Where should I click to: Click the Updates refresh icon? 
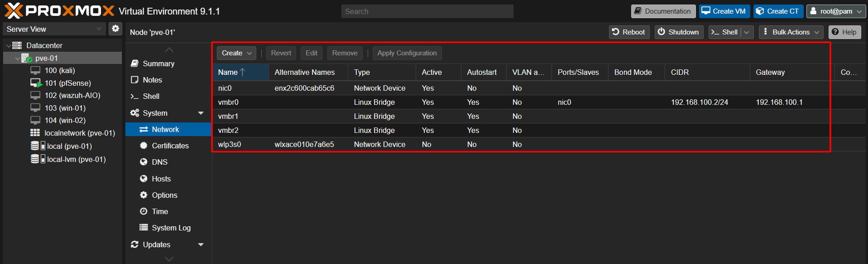coord(134,244)
